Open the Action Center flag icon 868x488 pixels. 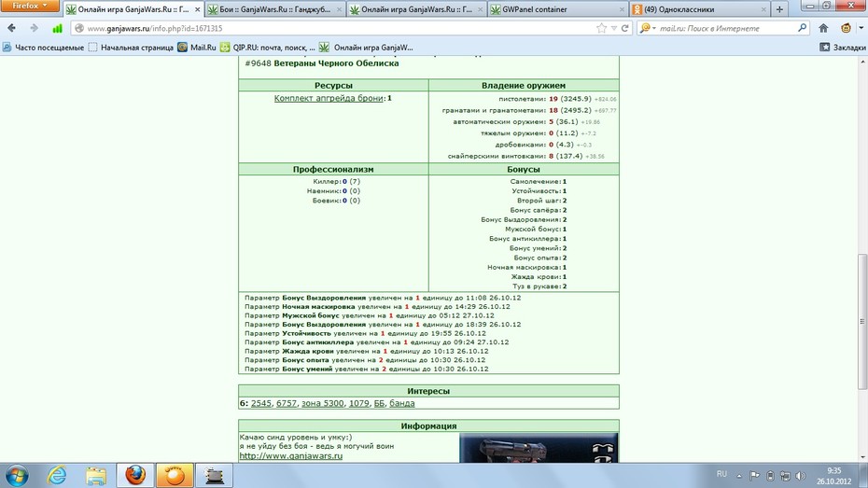754,475
